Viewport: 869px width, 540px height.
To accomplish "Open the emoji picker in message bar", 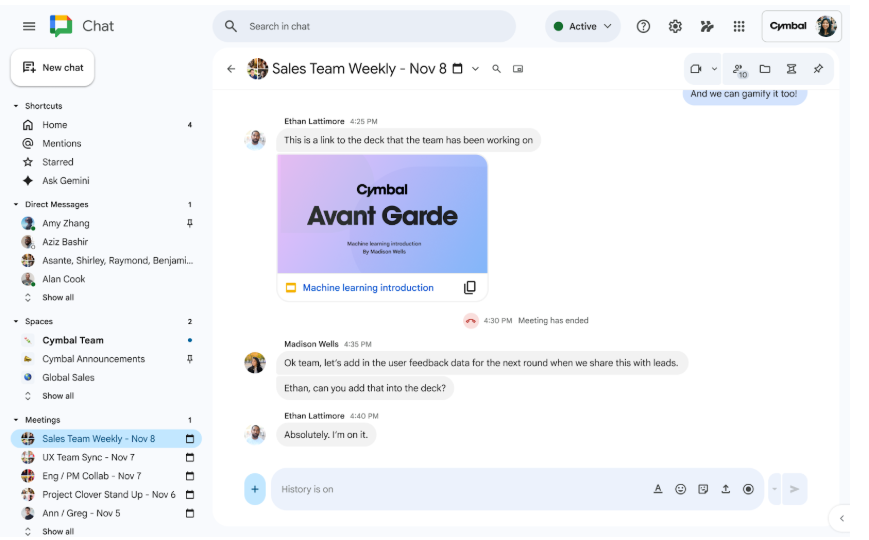I will click(681, 489).
